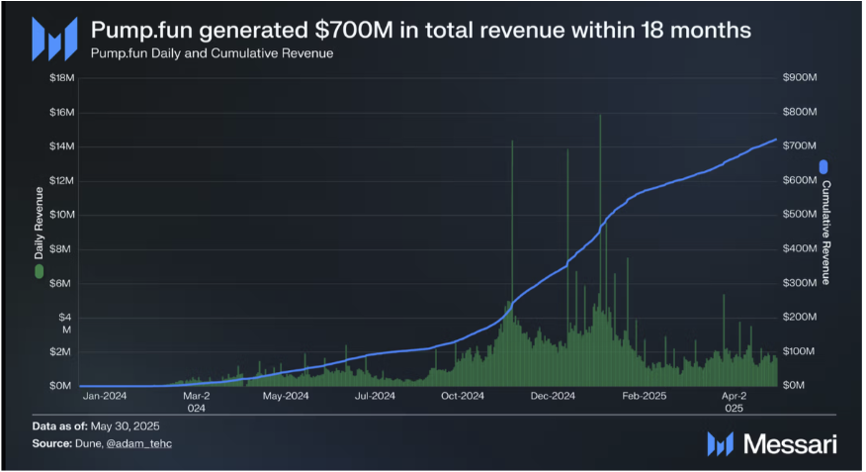Click the Messari logo icon beside the title
This screenshot has height=472, width=866.
(x=55, y=39)
